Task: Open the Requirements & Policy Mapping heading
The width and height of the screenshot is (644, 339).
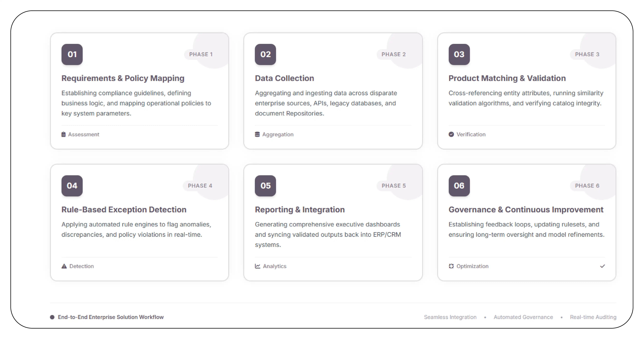Action: (123, 78)
